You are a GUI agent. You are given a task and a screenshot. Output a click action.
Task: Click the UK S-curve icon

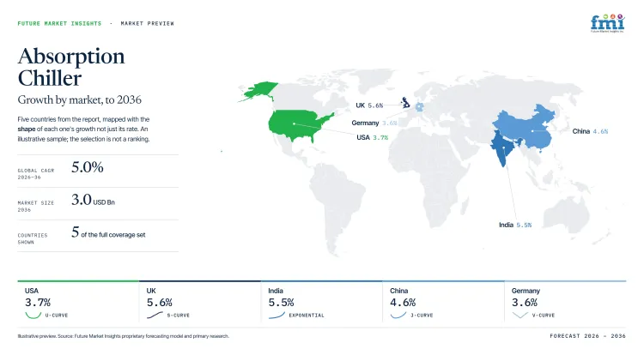click(155, 315)
